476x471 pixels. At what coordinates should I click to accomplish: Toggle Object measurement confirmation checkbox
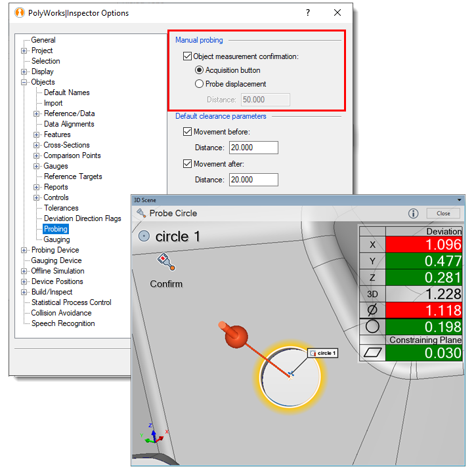pos(187,56)
